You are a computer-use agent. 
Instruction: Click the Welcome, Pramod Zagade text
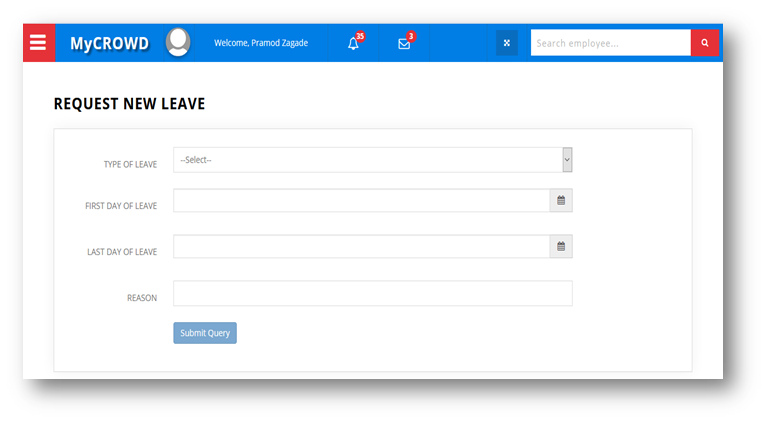(x=261, y=43)
